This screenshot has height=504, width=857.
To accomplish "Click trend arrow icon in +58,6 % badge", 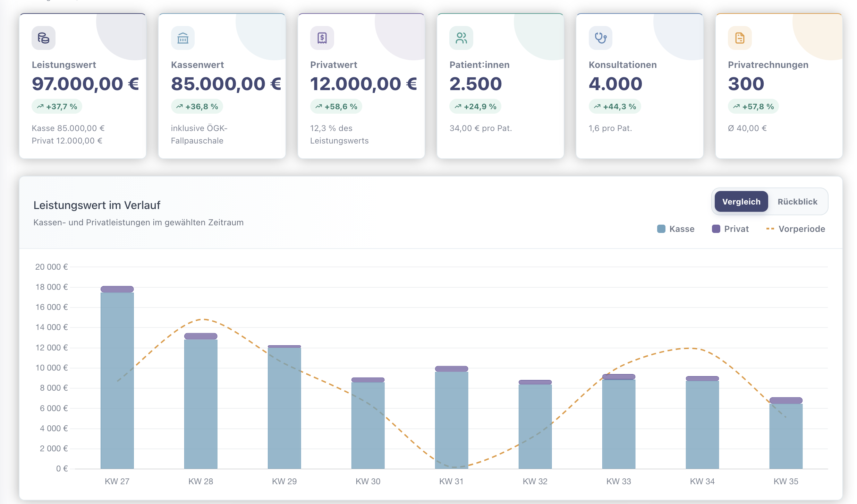I will pos(319,106).
